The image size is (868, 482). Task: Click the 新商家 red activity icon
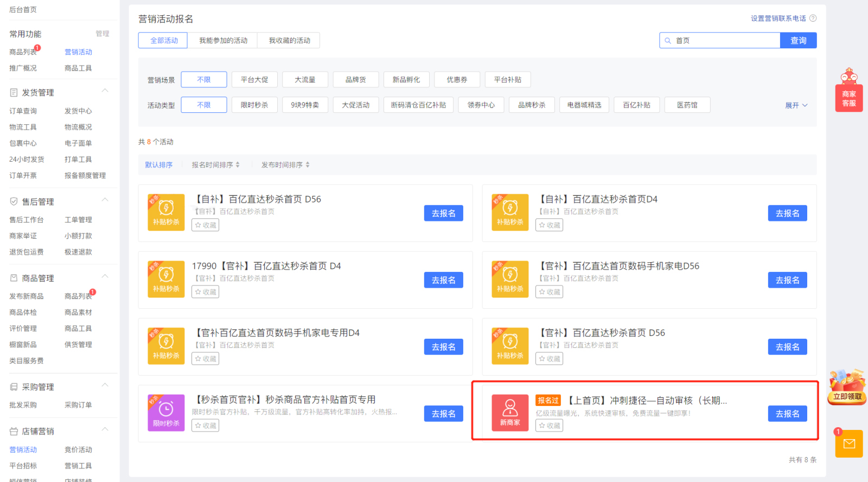[x=510, y=413]
